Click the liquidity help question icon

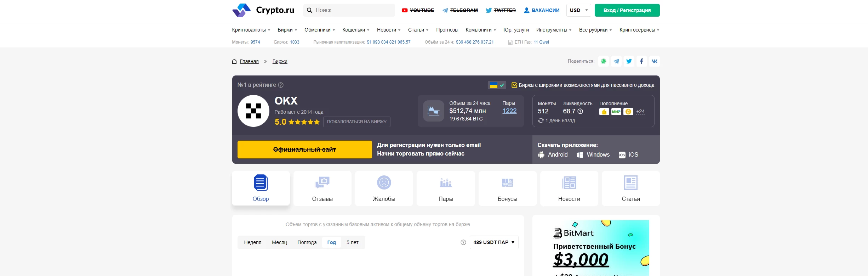coord(580,111)
